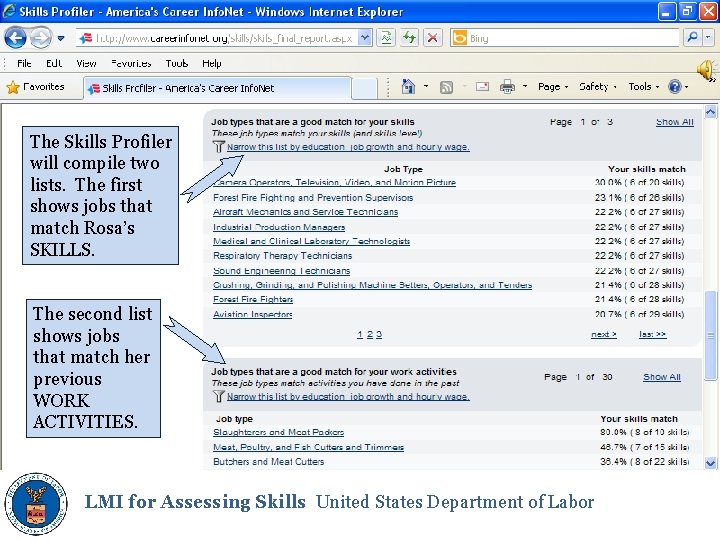Run search with the magnifier icon
Image resolution: width=720 pixels, height=540 pixels.
(692, 38)
